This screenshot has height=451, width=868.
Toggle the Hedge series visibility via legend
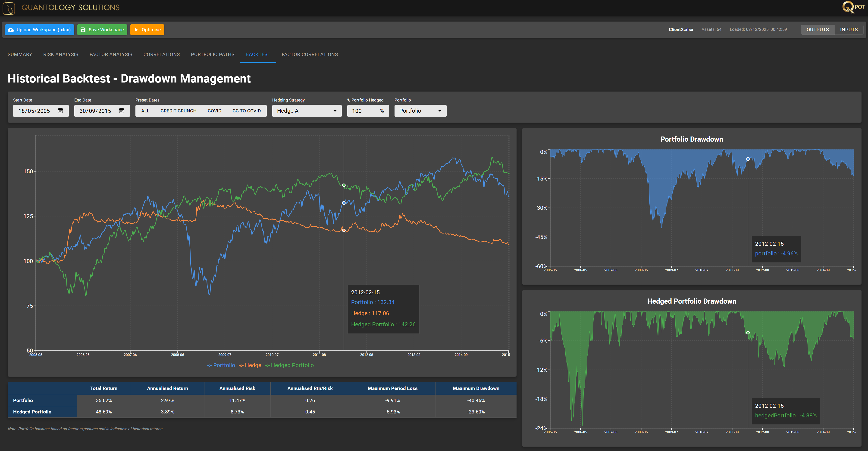coord(253,365)
